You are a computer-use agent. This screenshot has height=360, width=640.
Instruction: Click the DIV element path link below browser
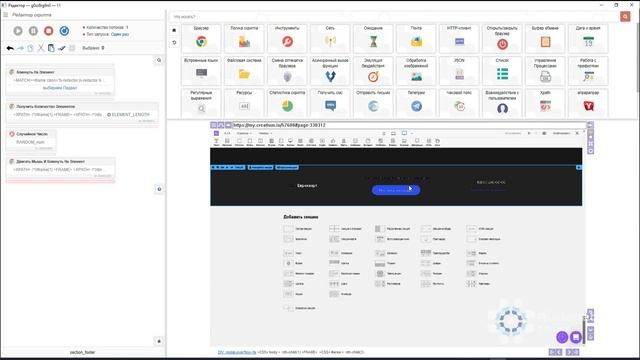click(x=237, y=352)
